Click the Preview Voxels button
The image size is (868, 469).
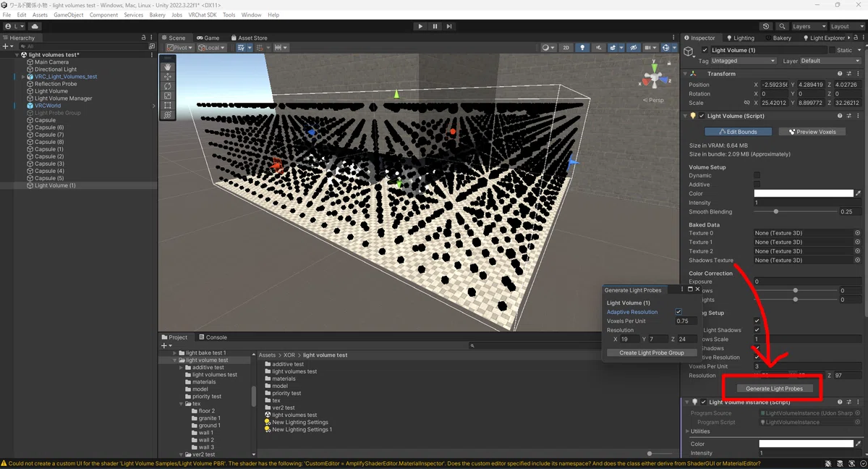[812, 132]
